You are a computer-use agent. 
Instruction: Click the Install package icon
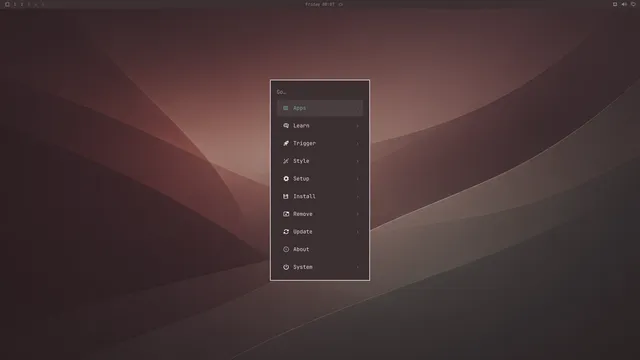pyautogui.click(x=286, y=196)
